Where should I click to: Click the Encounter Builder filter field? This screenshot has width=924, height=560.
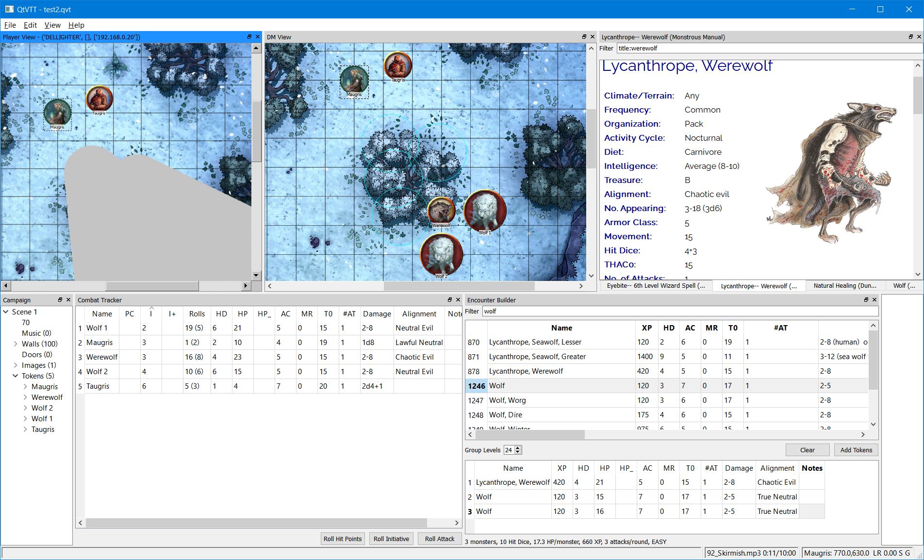[679, 312]
